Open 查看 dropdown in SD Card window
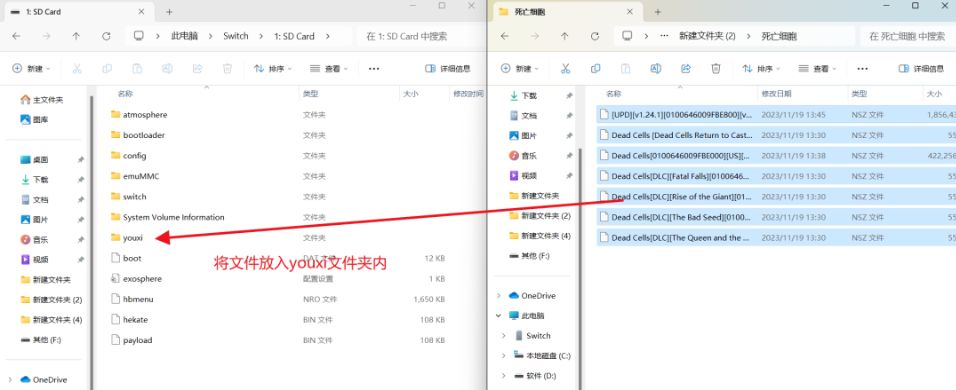This screenshot has width=956, height=390. tap(329, 69)
